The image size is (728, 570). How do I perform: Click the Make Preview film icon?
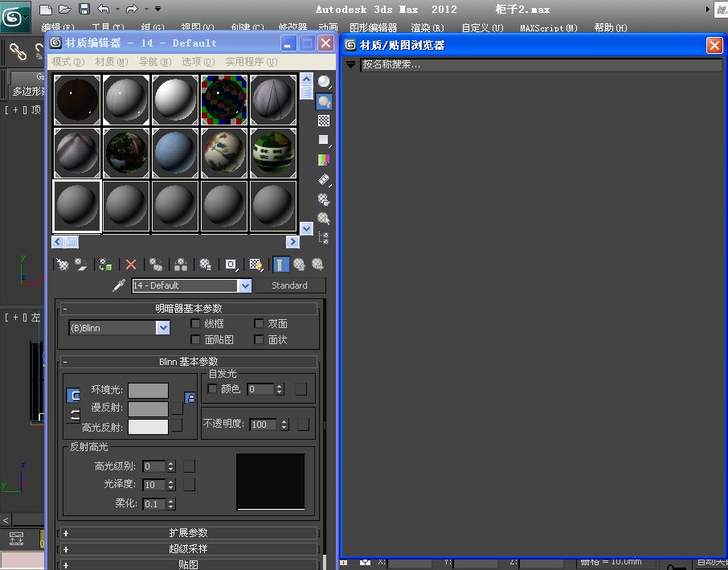coord(324,179)
